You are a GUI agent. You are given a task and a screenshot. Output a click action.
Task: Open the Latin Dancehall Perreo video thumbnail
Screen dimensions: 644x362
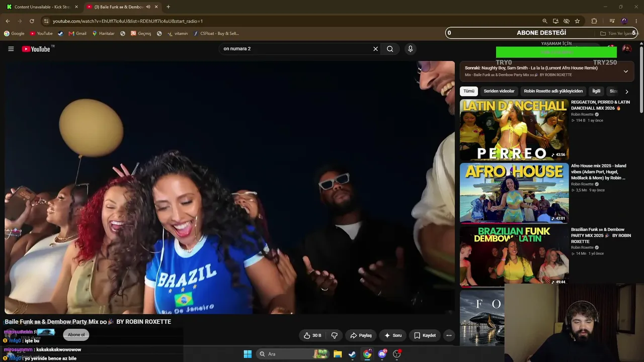514,130
